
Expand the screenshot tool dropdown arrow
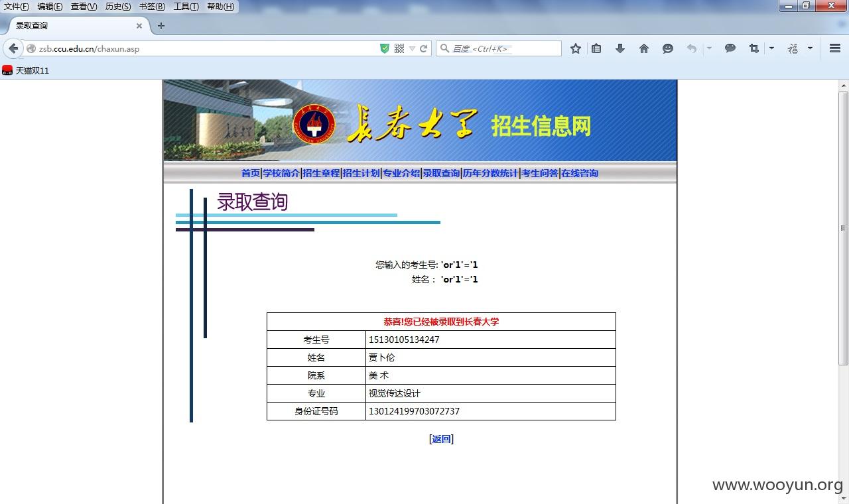pos(771,48)
